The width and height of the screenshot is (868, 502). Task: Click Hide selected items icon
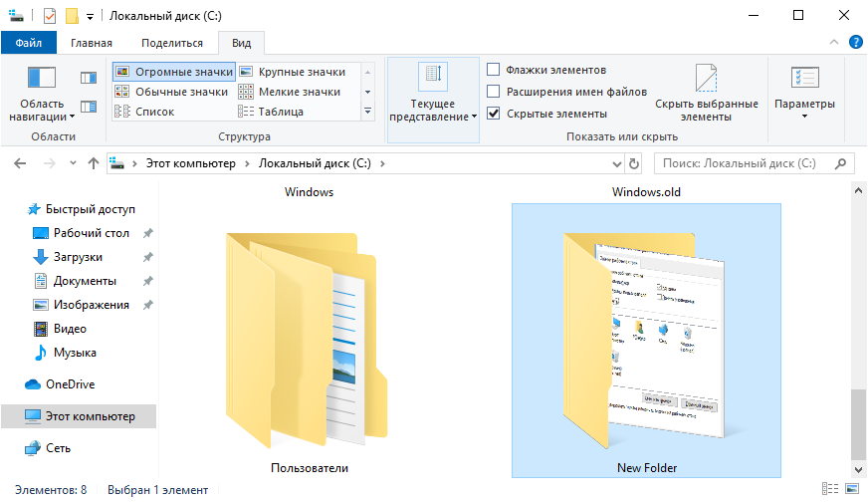pyautogui.click(x=706, y=80)
